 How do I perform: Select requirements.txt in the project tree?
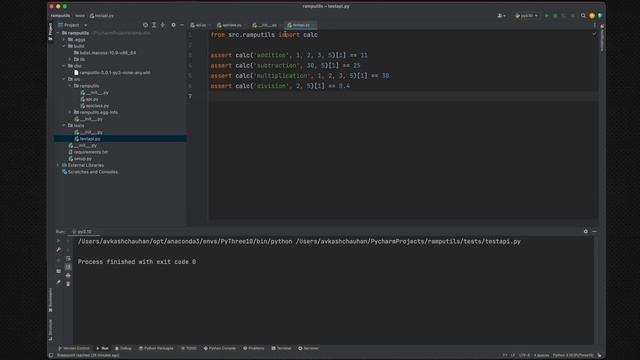tap(88, 152)
